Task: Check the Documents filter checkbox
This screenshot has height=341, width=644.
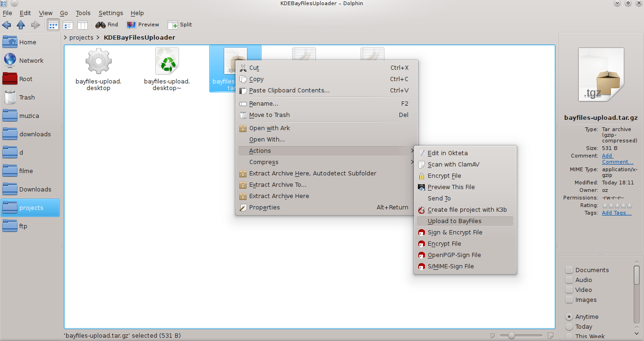Action: pyautogui.click(x=569, y=270)
